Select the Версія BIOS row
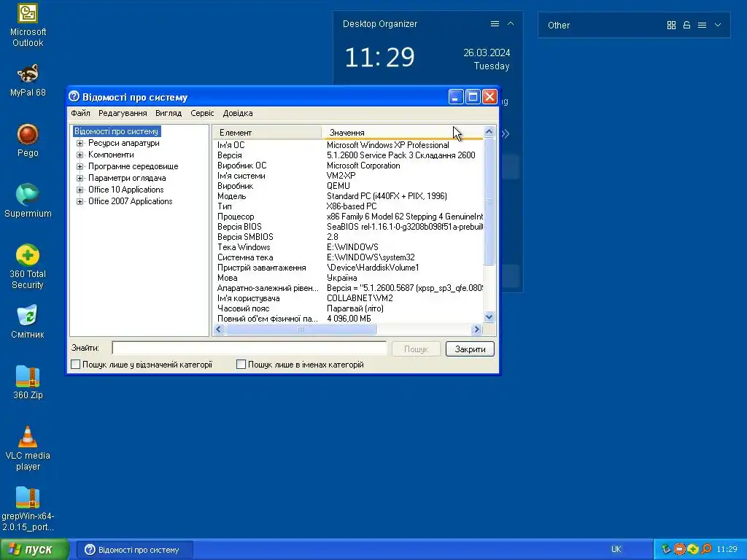The height and width of the screenshot is (560, 747). (348, 227)
